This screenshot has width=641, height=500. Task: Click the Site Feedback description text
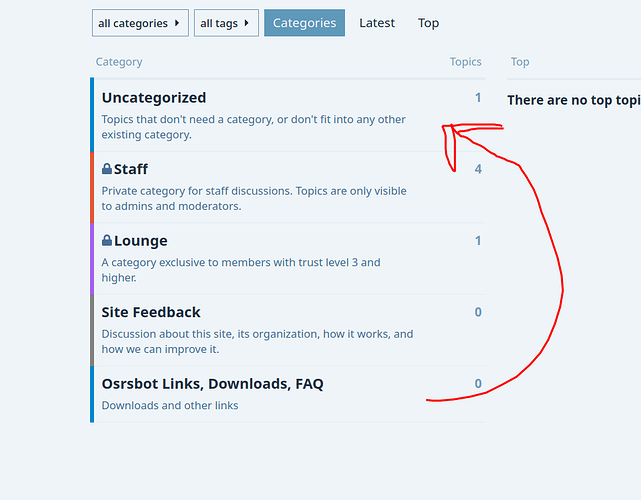[257, 341]
